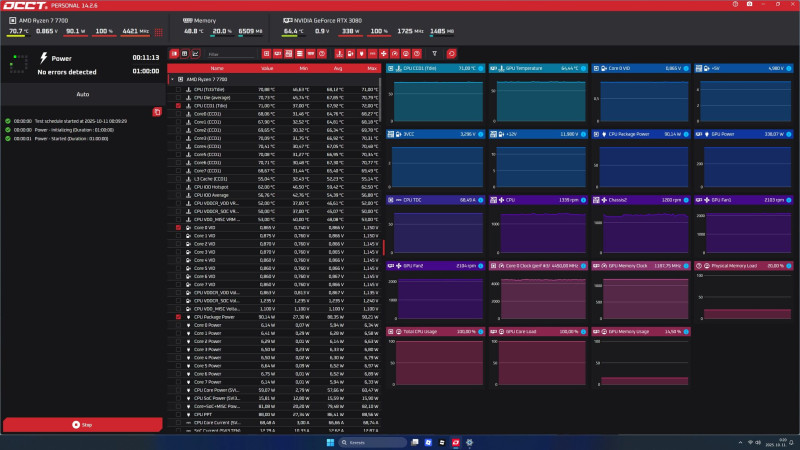
Task: Switch to the table-only view icon
Action: click(x=185, y=54)
